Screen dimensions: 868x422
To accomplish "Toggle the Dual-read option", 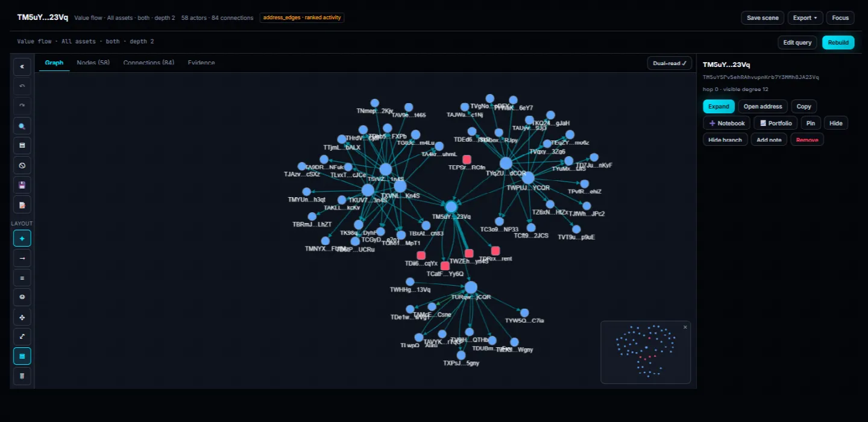I will coord(670,63).
